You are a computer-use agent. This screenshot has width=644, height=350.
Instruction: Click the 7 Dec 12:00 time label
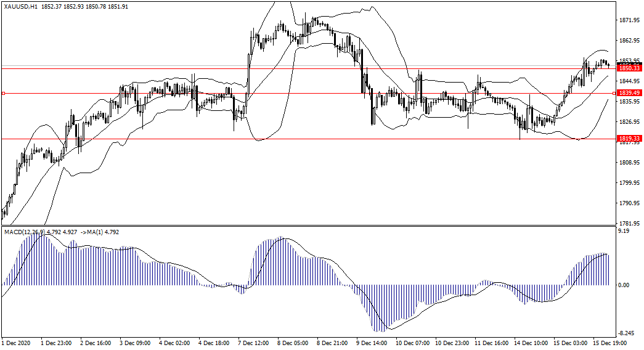point(253,342)
